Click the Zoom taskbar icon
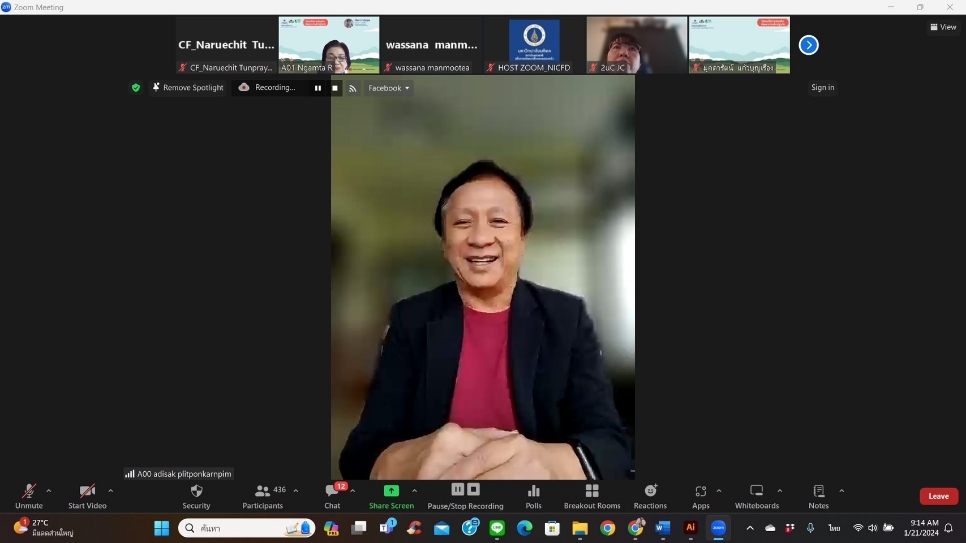Viewport: 966px width, 543px height. (x=718, y=528)
